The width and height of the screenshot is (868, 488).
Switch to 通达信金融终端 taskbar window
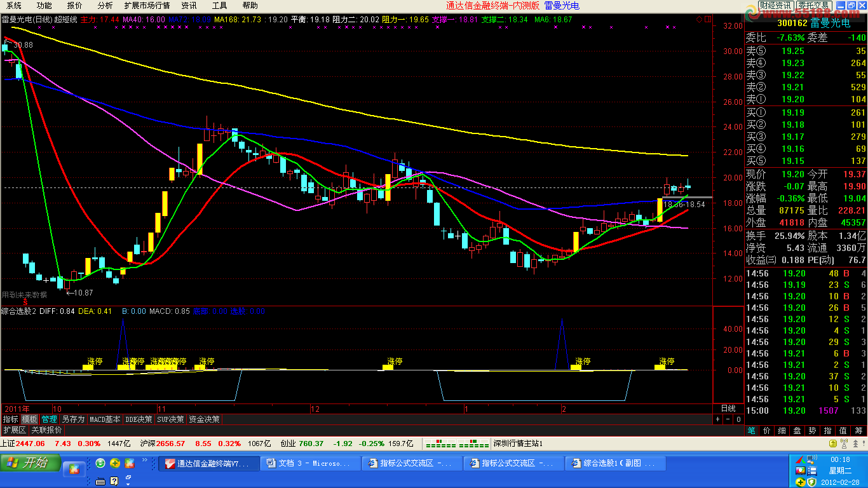(x=209, y=463)
